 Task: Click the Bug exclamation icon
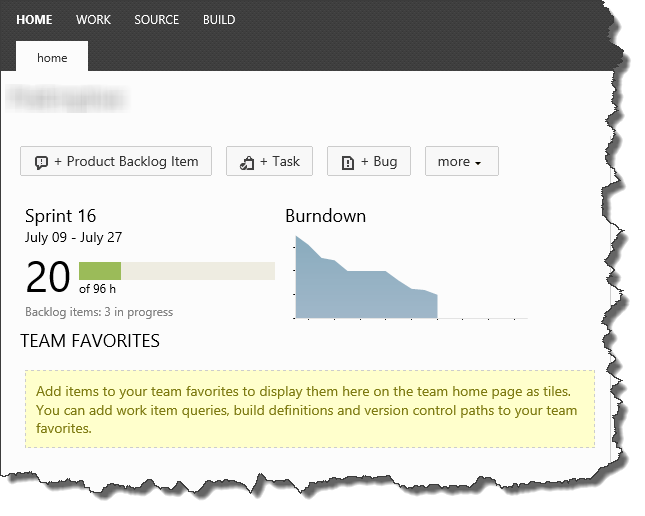pyautogui.click(x=347, y=162)
